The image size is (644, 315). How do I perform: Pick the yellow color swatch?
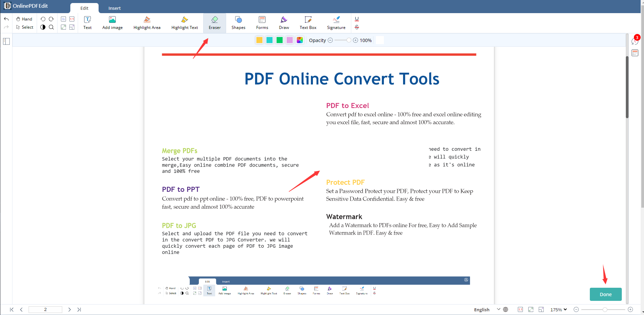tap(259, 40)
